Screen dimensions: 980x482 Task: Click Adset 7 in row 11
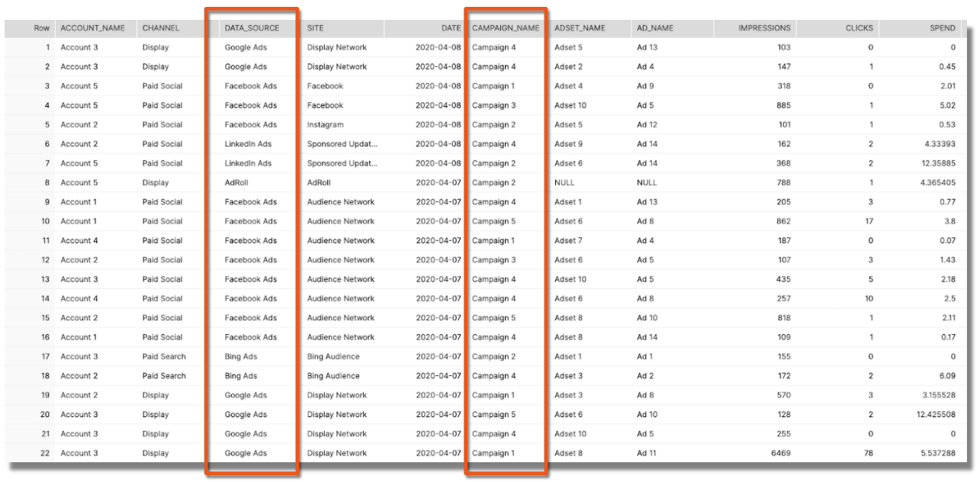pyautogui.click(x=568, y=241)
